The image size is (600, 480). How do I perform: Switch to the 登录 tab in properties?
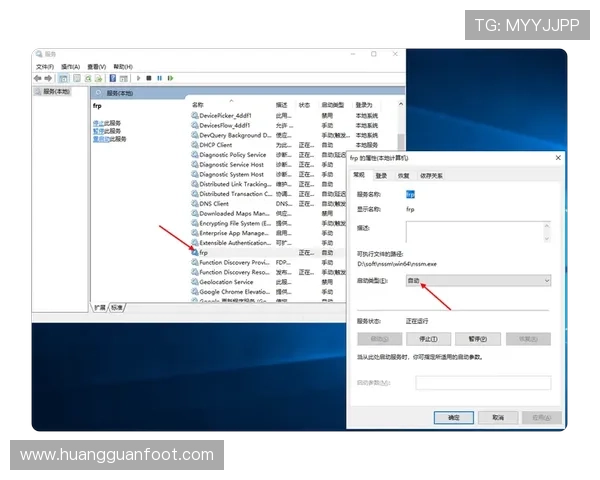[381, 175]
